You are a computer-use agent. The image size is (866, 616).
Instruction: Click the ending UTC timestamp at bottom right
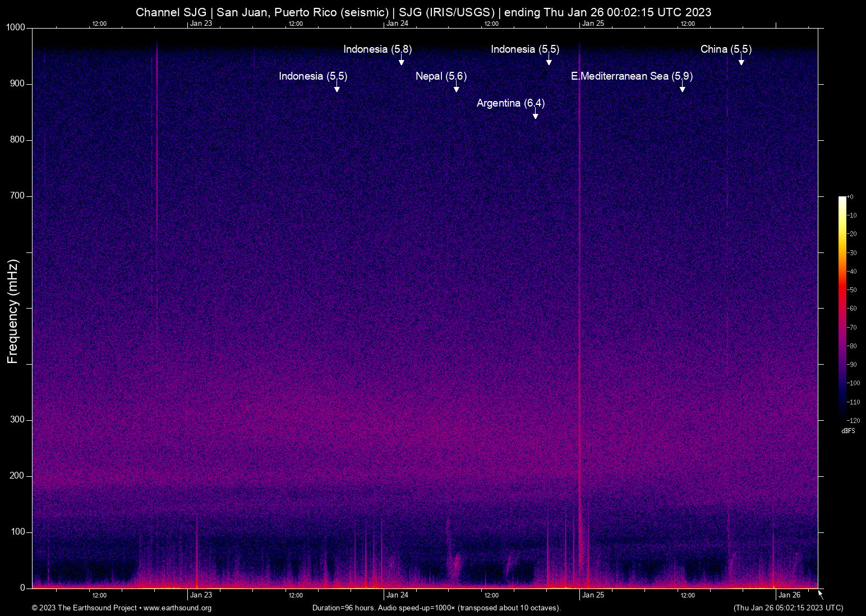[x=787, y=608]
